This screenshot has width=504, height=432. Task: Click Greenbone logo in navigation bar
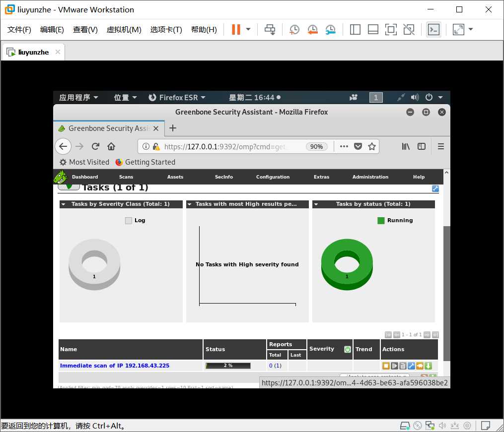click(61, 177)
